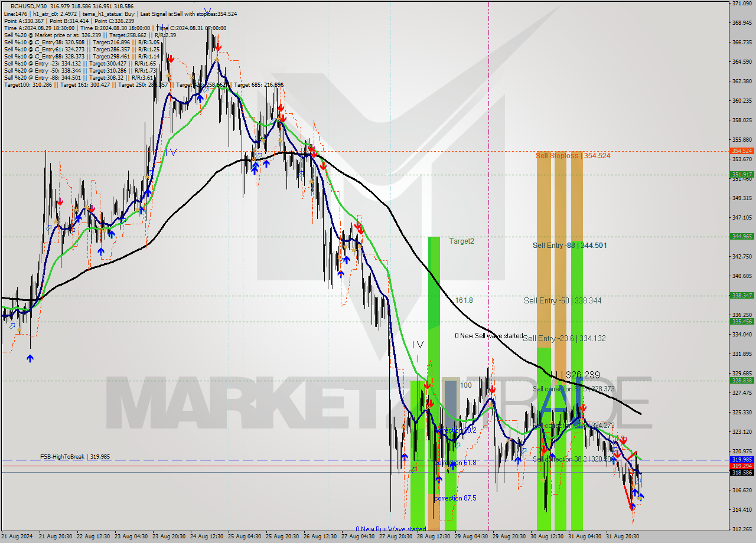The height and width of the screenshot is (543, 756).
Task: Select the 'Line:1476' indicator info line
Action: (x=120, y=14)
